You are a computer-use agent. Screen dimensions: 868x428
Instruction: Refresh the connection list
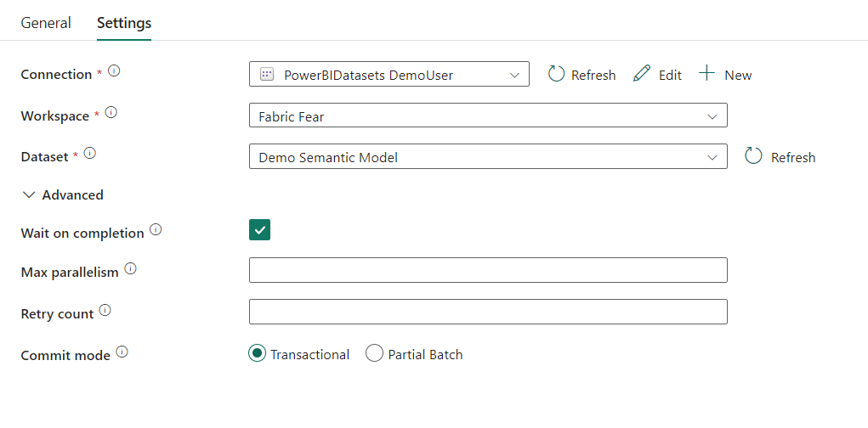582,75
